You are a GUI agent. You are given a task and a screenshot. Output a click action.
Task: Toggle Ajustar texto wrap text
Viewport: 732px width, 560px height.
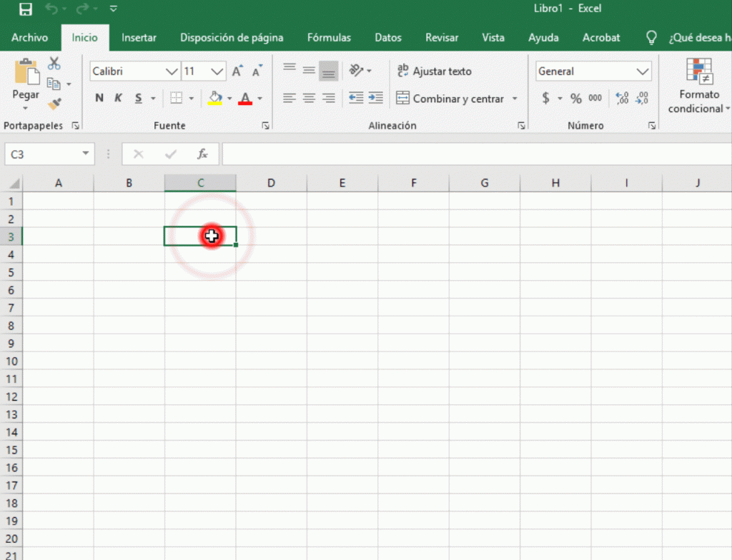coord(435,71)
